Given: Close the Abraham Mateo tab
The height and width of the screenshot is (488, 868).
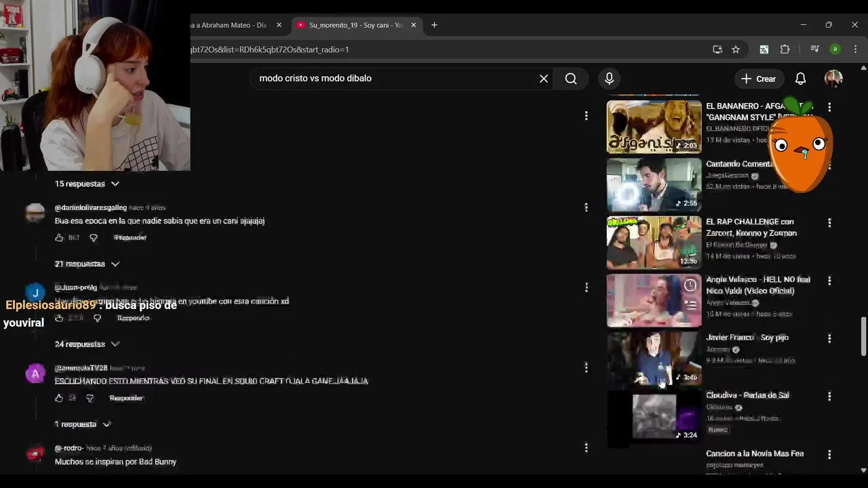Looking at the screenshot, I should 279,25.
